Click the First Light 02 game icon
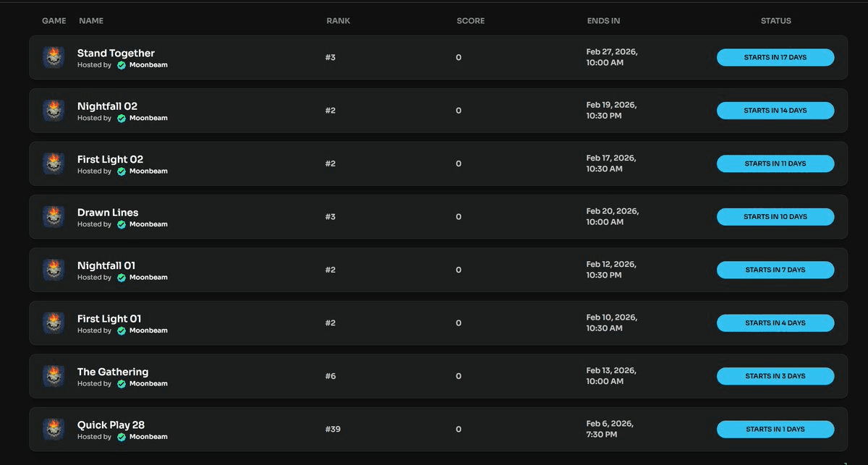 [x=54, y=163]
